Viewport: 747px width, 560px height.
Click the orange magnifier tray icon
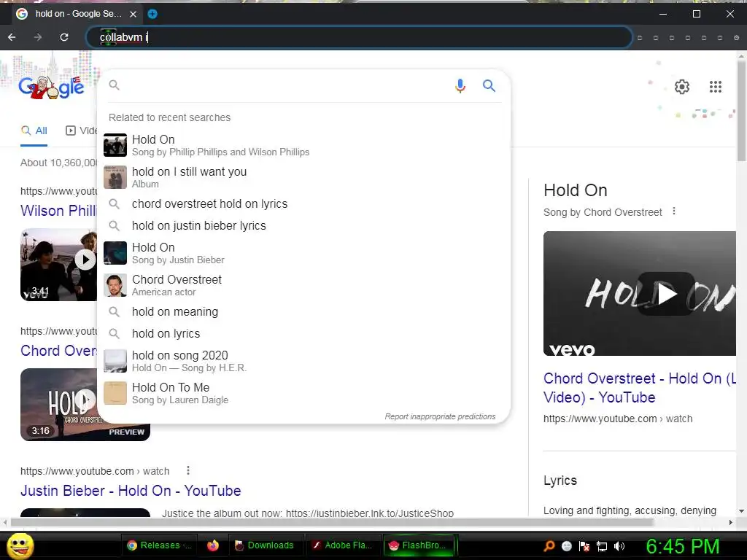pyautogui.click(x=549, y=545)
